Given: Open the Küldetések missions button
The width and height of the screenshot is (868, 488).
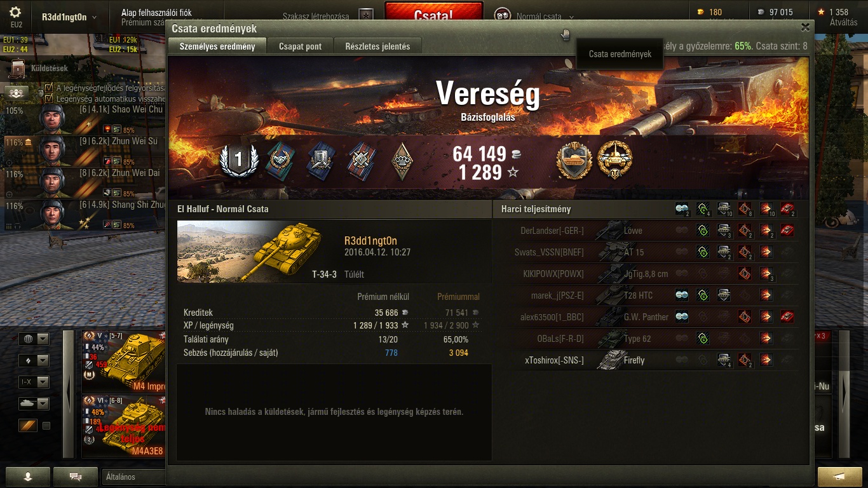Looking at the screenshot, I should 39,68.
